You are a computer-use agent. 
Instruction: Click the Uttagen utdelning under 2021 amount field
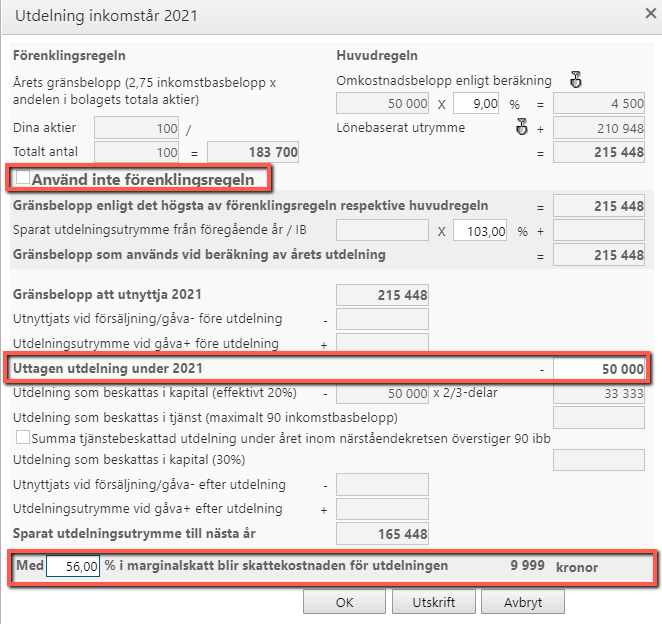tap(599, 369)
